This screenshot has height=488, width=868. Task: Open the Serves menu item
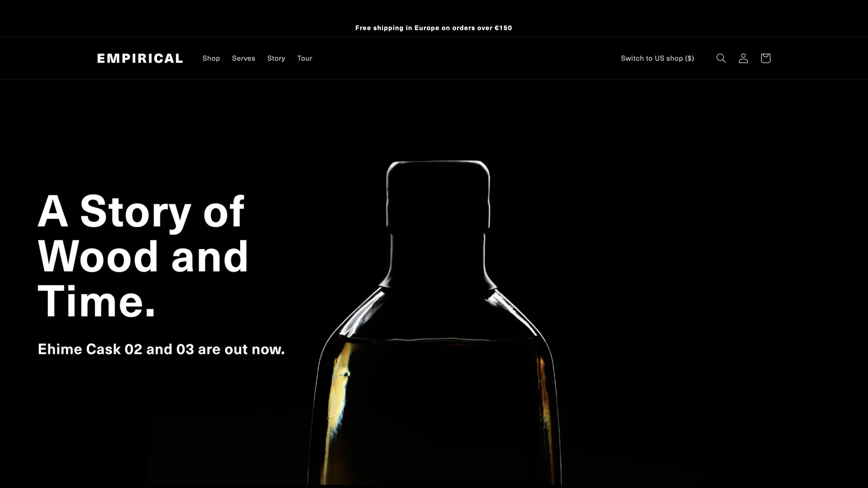[244, 58]
